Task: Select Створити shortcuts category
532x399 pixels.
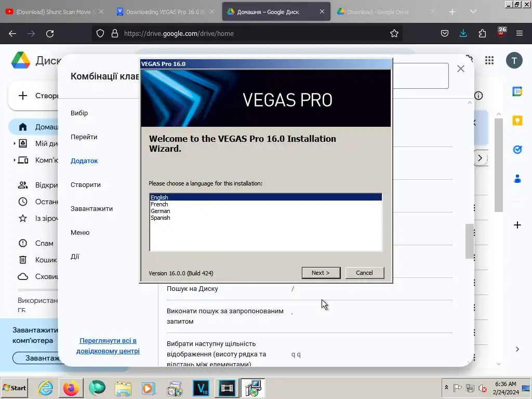Action: point(86,184)
